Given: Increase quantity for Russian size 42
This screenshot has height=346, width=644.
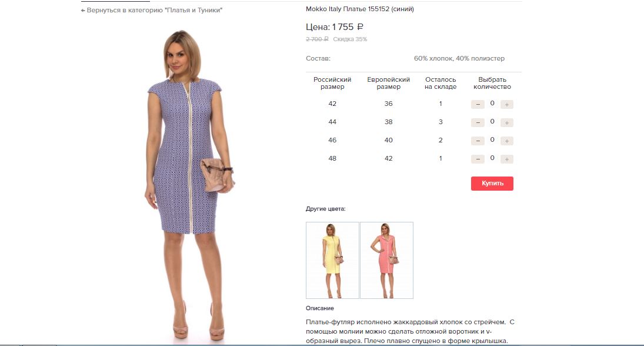Looking at the screenshot, I should click(x=507, y=104).
